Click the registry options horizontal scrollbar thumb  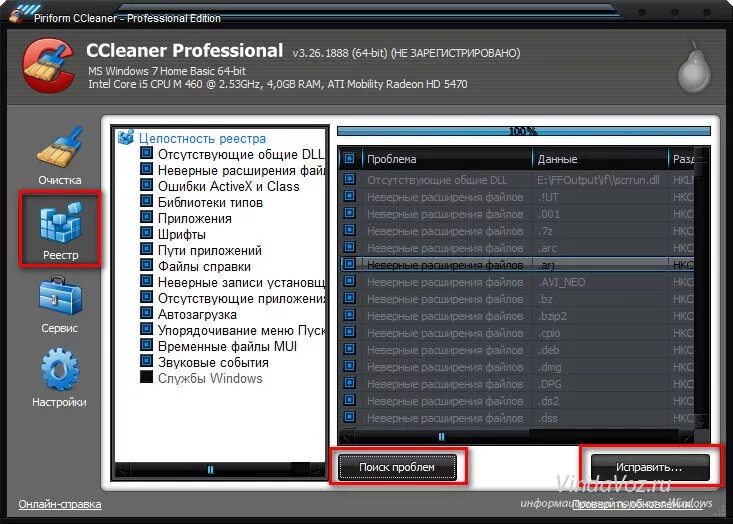(x=210, y=469)
